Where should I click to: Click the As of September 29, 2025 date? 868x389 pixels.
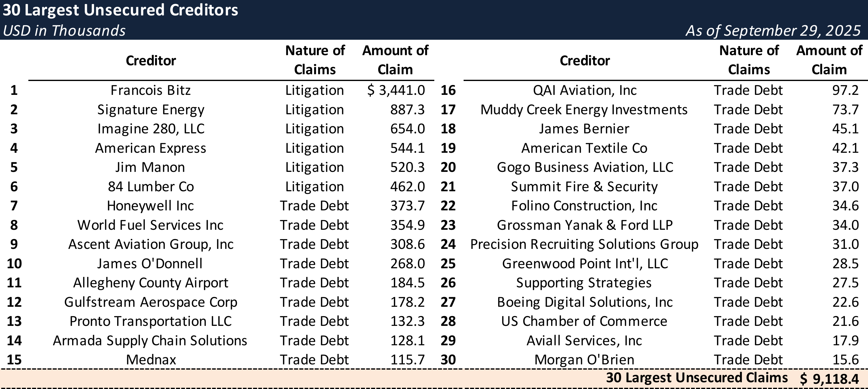coord(773,31)
